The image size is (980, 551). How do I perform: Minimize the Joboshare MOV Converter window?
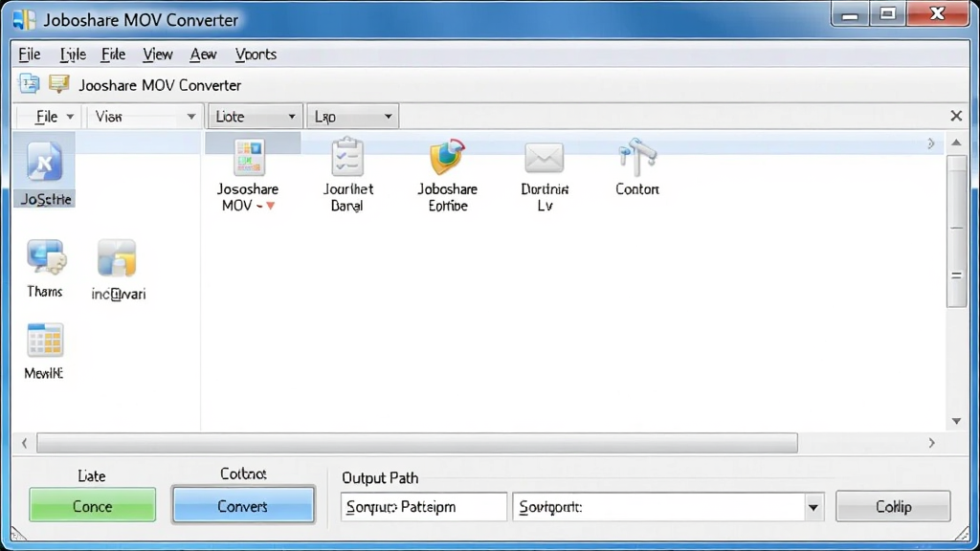[850, 13]
